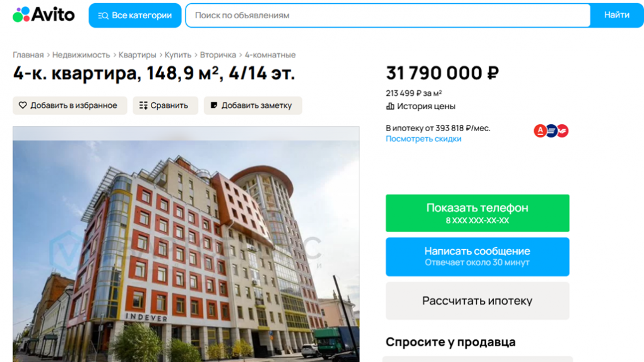The width and height of the screenshot is (644, 362).
Task: Click the Найти search button
Action: [x=616, y=15]
